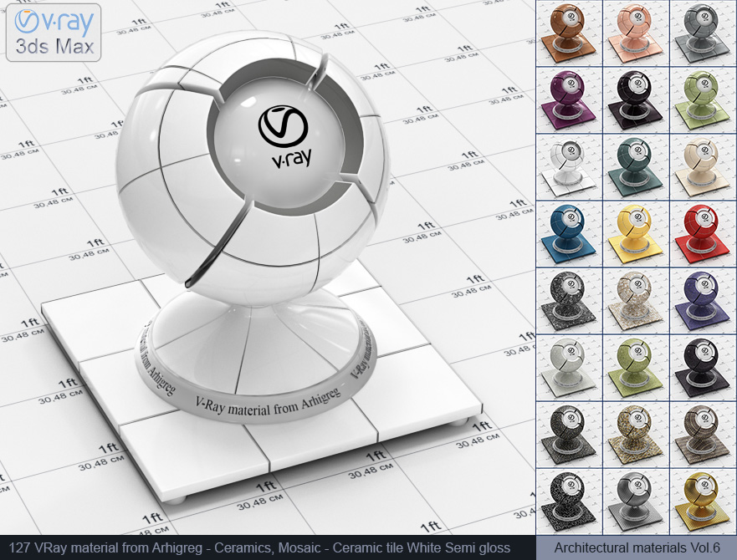This screenshot has height=560, width=737.
Task: Open the silver metallic mosaic thumbnail
Action: (636, 501)
